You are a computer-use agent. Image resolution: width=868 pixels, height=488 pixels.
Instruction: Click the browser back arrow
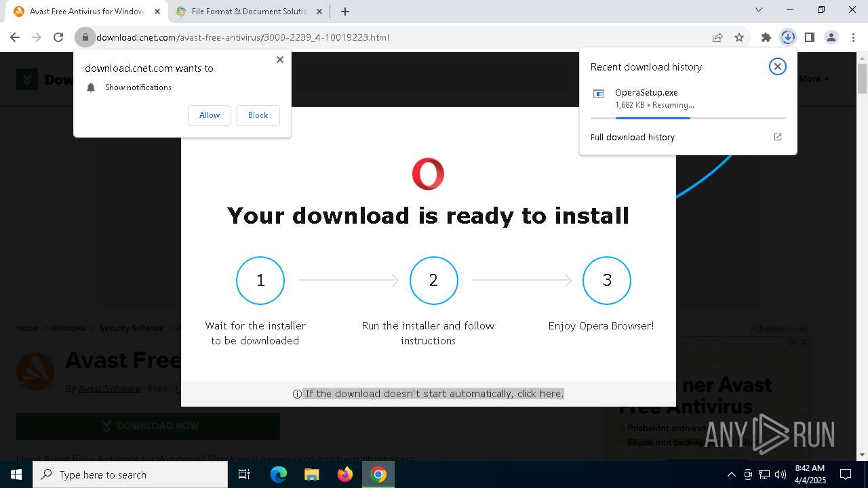[x=15, y=37]
